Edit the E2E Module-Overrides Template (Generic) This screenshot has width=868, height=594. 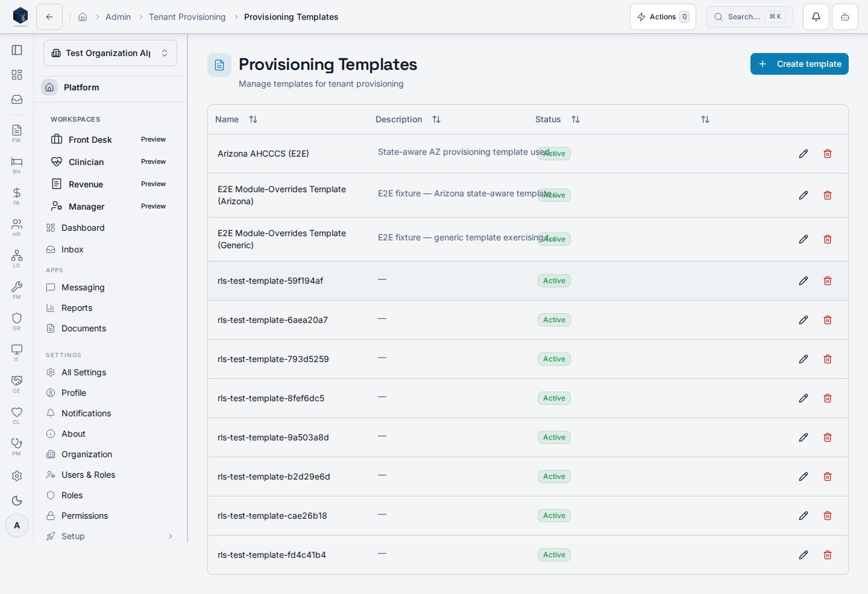coord(804,239)
